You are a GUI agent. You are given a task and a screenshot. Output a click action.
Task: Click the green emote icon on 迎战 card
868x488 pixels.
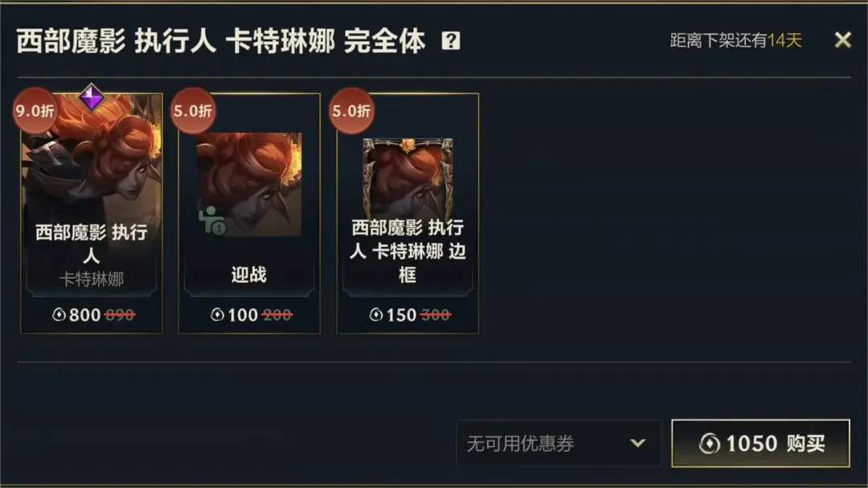coord(213,220)
